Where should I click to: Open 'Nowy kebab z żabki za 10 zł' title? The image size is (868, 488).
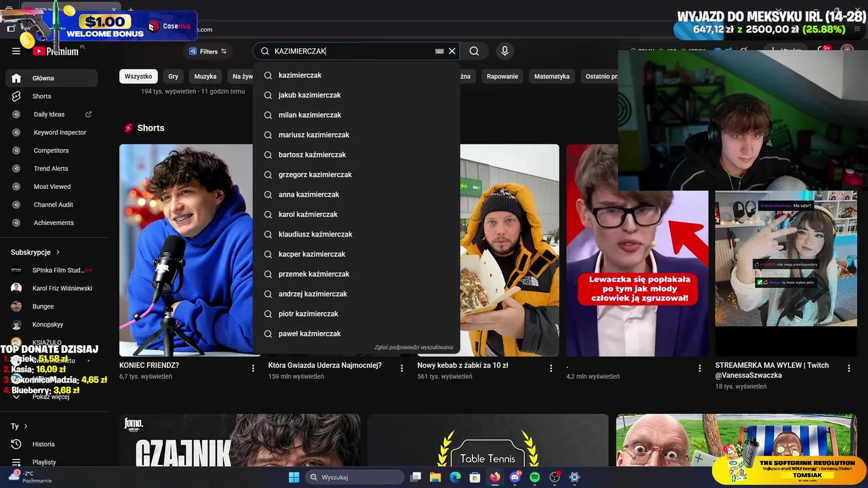(x=462, y=365)
